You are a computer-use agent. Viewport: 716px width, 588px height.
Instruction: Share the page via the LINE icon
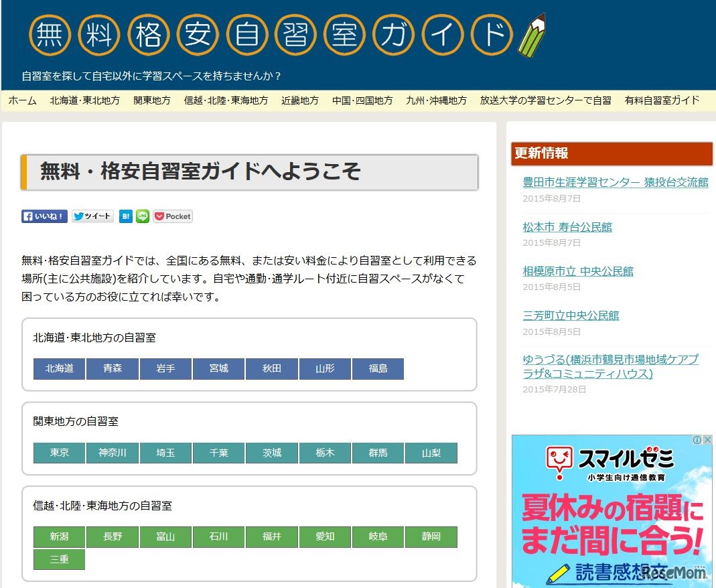pyautogui.click(x=142, y=216)
